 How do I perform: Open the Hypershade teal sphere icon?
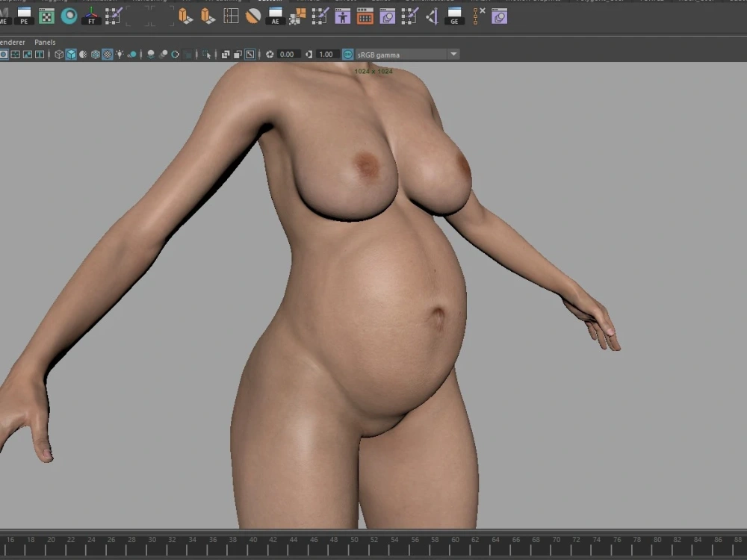(69, 16)
